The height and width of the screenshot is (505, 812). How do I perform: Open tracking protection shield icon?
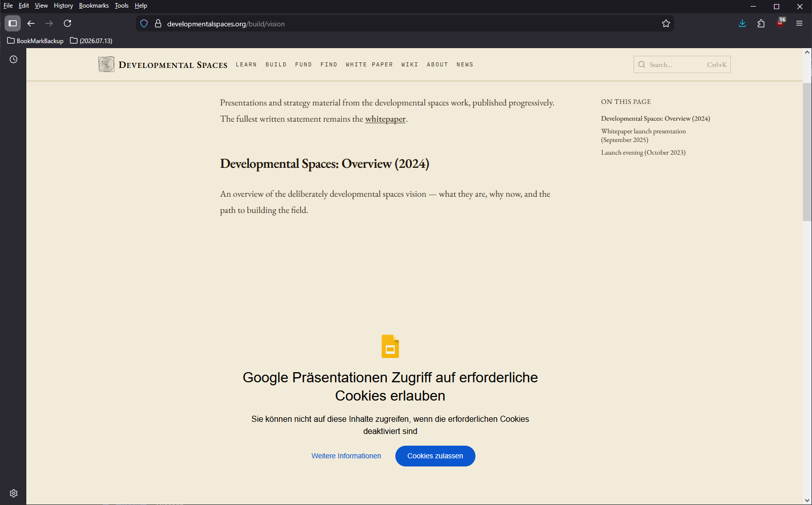click(144, 24)
